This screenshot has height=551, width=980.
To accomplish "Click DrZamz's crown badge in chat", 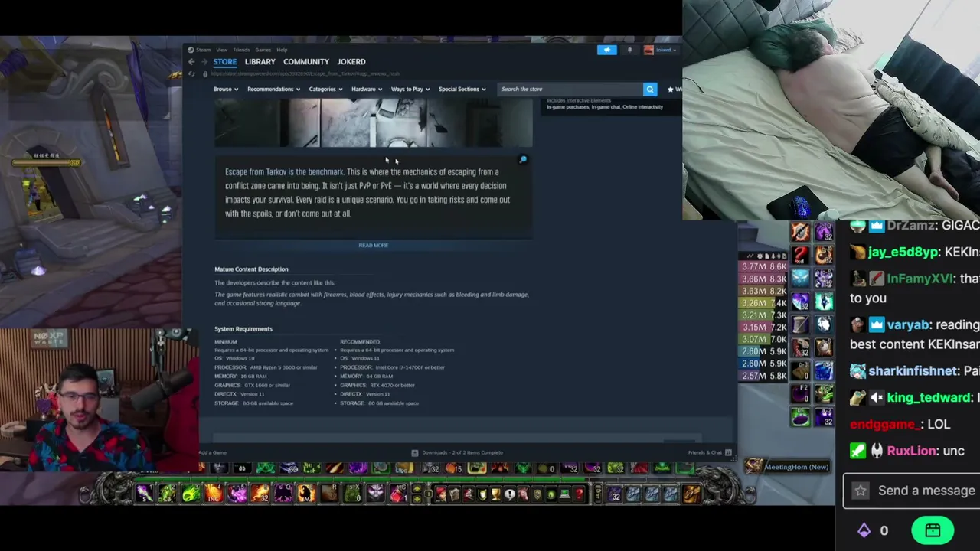I will [876, 226].
